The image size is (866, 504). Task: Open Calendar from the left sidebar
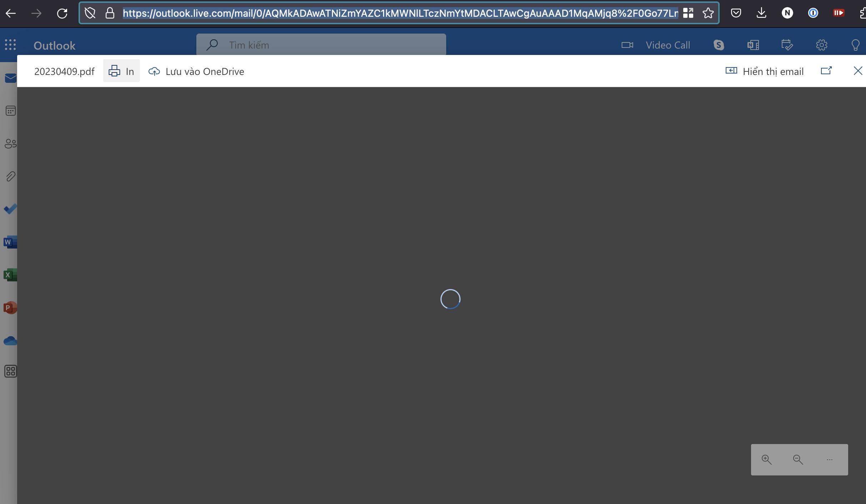11,111
